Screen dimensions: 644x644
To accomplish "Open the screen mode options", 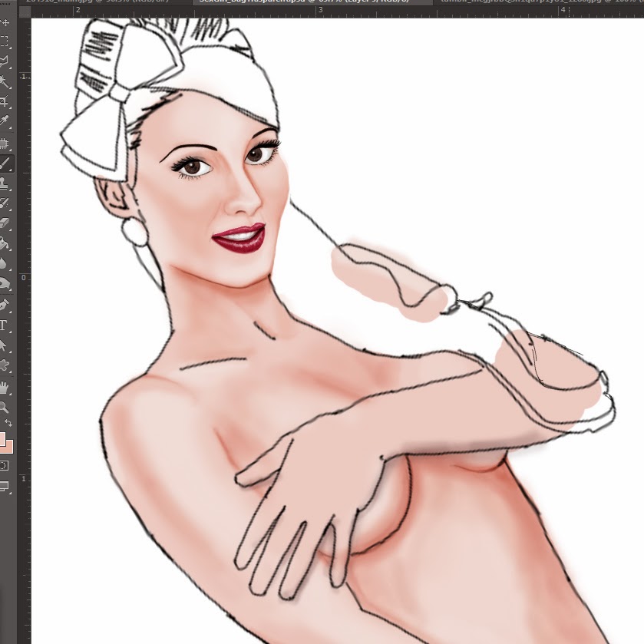I will pyautogui.click(x=5, y=486).
